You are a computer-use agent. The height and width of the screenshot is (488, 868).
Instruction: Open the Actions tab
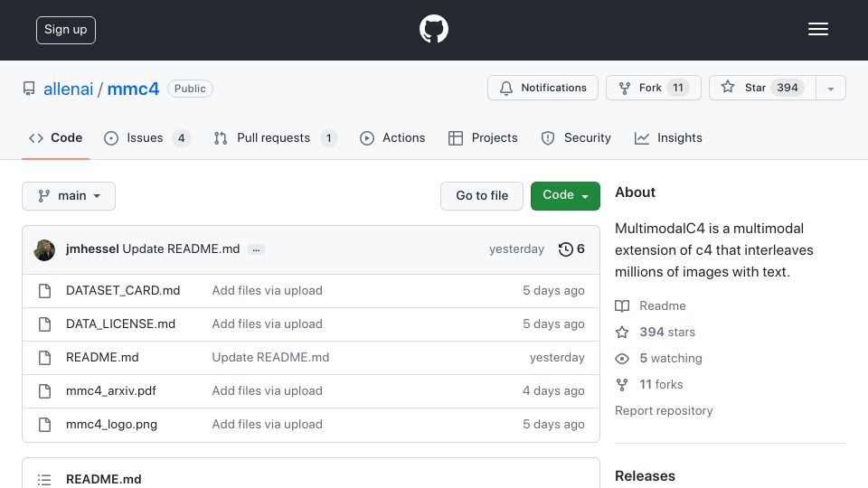click(x=392, y=137)
